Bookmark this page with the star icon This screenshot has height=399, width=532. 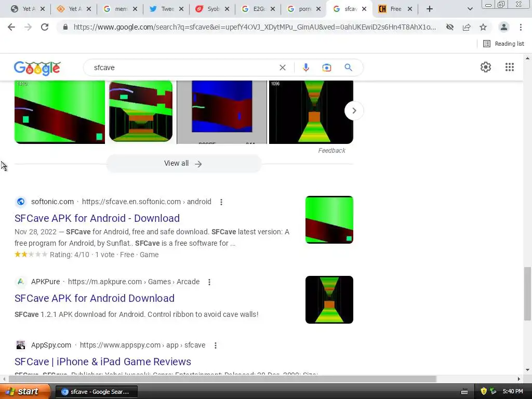pos(483,27)
